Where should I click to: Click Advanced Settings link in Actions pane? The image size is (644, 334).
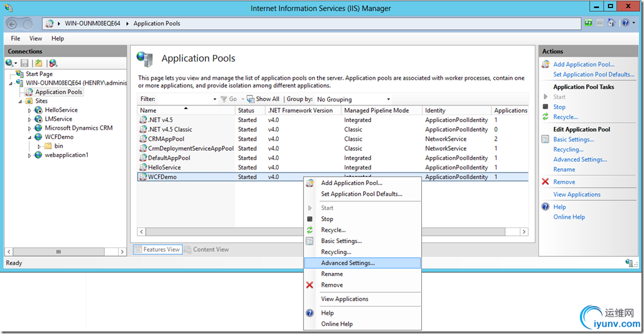coord(580,160)
